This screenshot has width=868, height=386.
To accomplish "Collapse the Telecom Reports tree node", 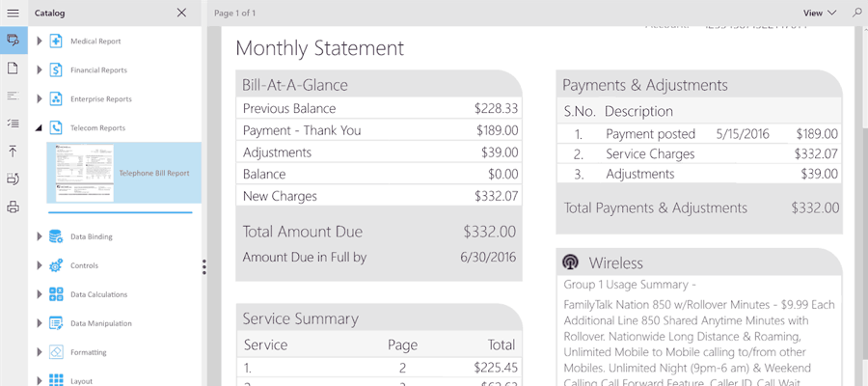I will point(40,128).
